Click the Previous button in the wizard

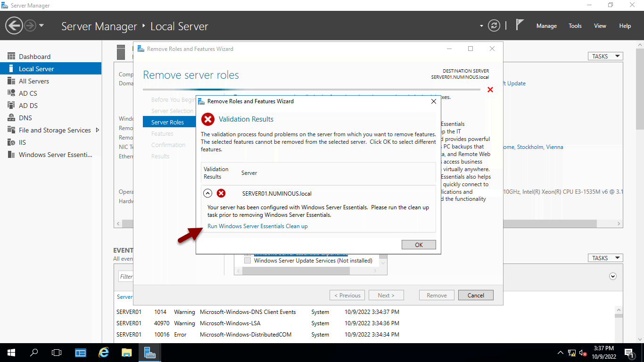pyautogui.click(x=347, y=296)
